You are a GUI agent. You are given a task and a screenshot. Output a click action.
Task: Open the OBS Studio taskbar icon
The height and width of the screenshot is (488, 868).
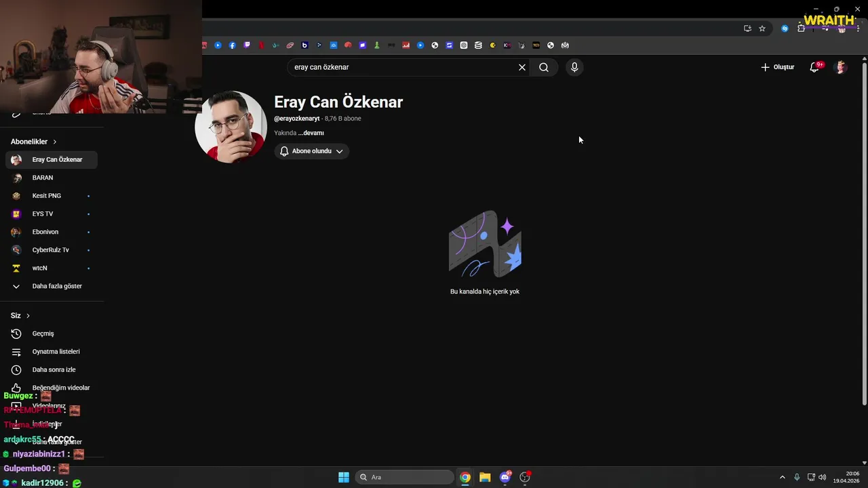(x=525, y=477)
